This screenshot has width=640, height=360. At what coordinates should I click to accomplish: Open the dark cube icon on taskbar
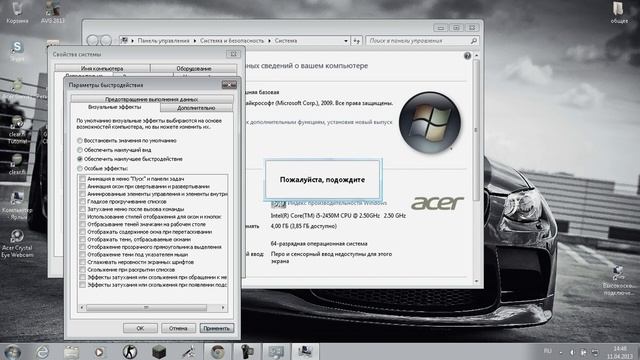pyautogui.click(x=159, y=352)
